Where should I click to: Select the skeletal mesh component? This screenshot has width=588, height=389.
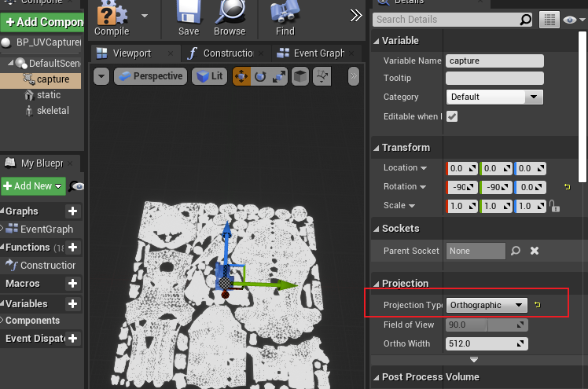pos(46,111)
